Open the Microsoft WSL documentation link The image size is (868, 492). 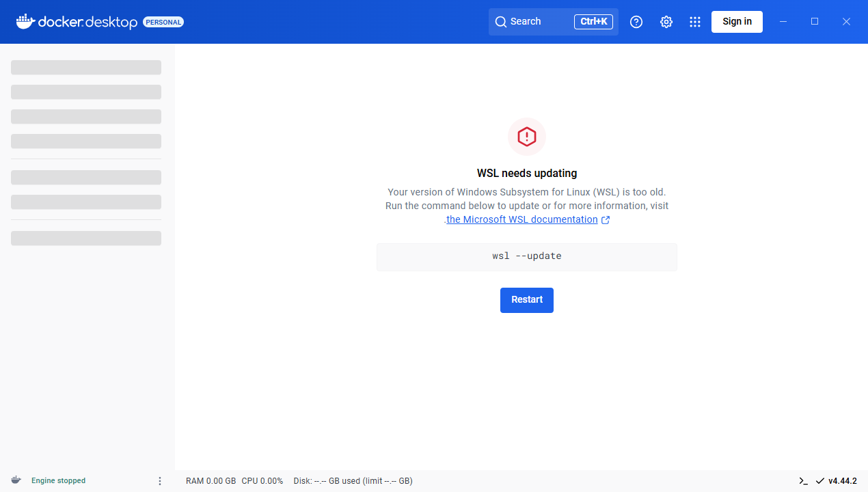522,219
